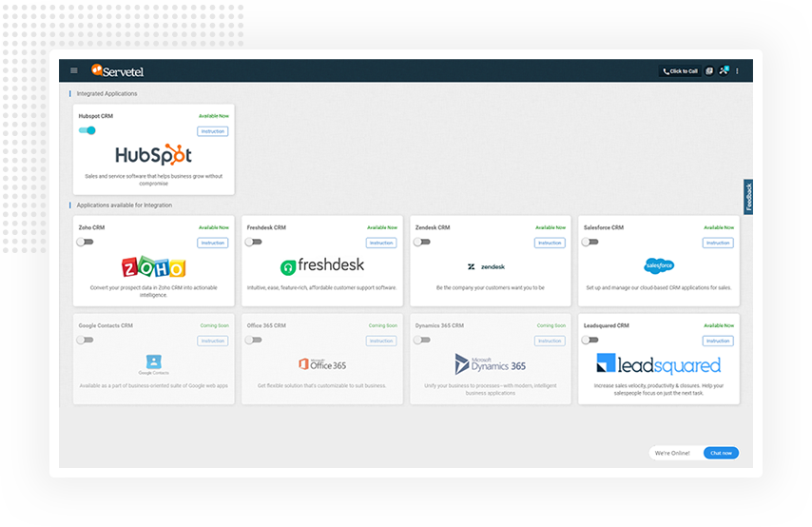
Task: Click Coming Soon on Dynamics 365 card
Action: pos(551,325)
